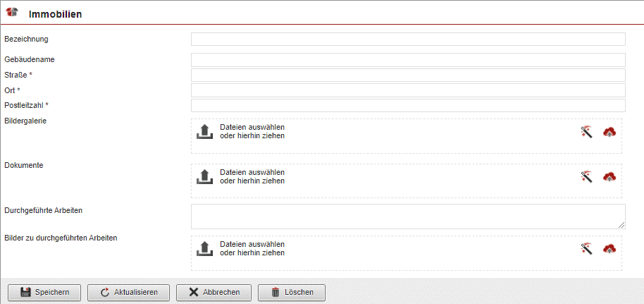Viewport: 644px width, 304px height.
Task: Click the cloud upload icon in Dokumente row
Action: click(x=609, y=176)
